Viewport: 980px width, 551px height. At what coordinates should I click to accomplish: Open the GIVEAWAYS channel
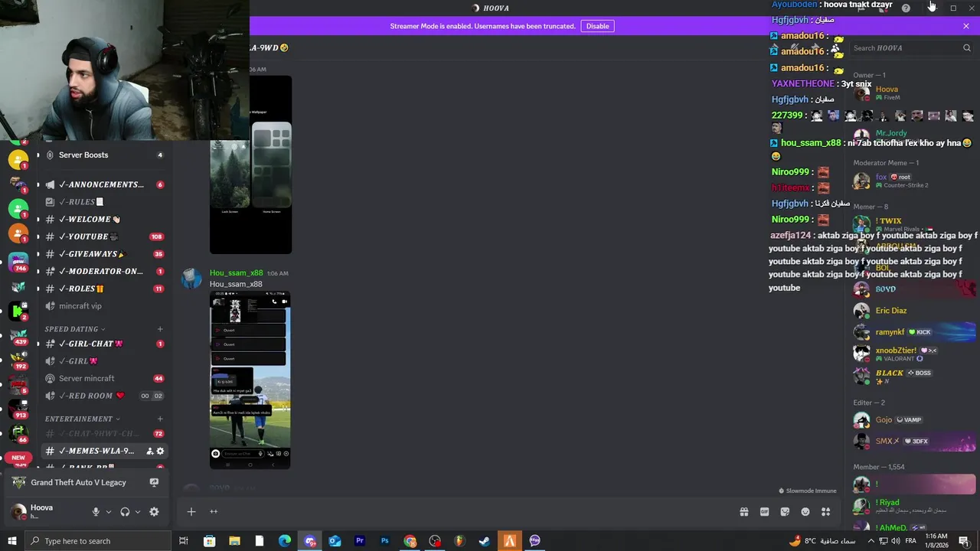103,254
